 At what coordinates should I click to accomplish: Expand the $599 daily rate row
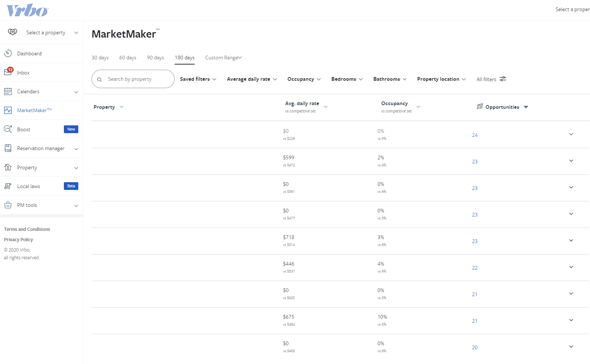click(x=571, y=161)
